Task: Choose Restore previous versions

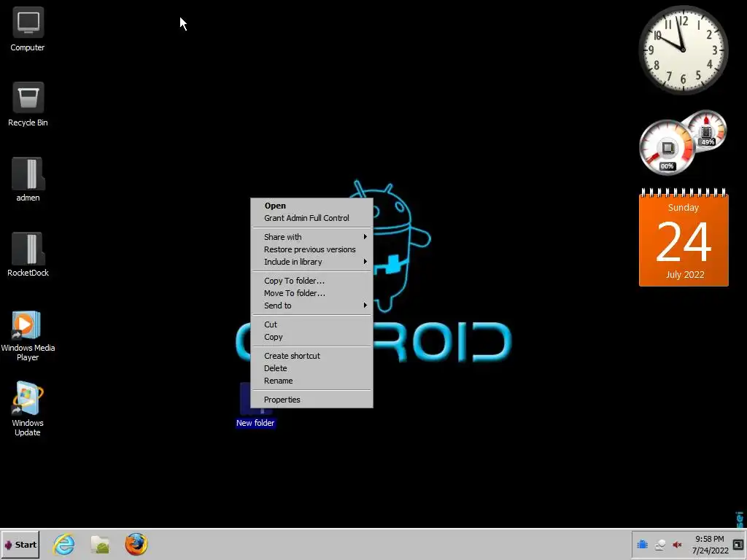Action: tap(311, 249)
